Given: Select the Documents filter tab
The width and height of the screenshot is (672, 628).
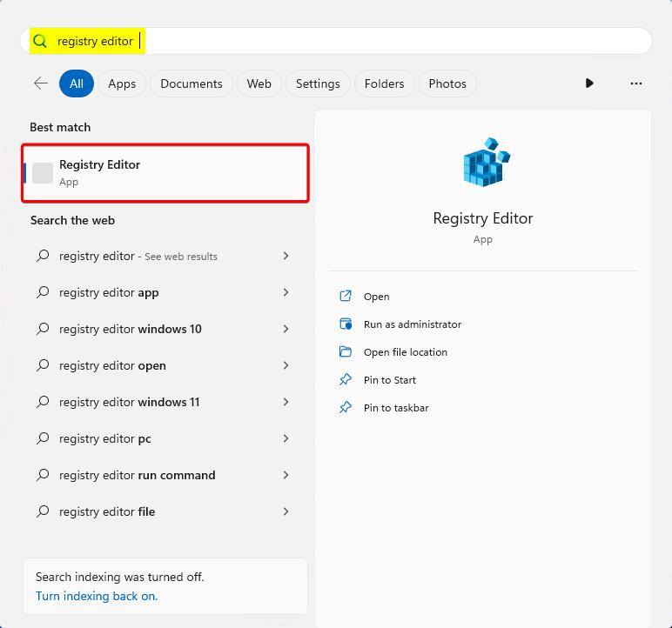Looking at the screenshot, I should point(192,84).
